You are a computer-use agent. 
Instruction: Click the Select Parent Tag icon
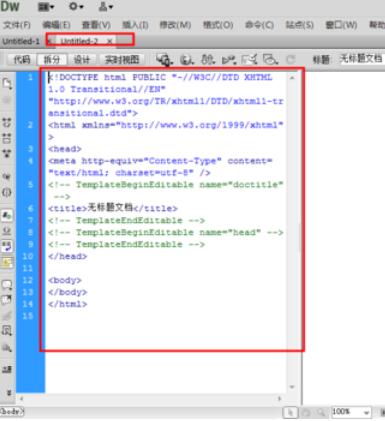[x=7, y=176]
